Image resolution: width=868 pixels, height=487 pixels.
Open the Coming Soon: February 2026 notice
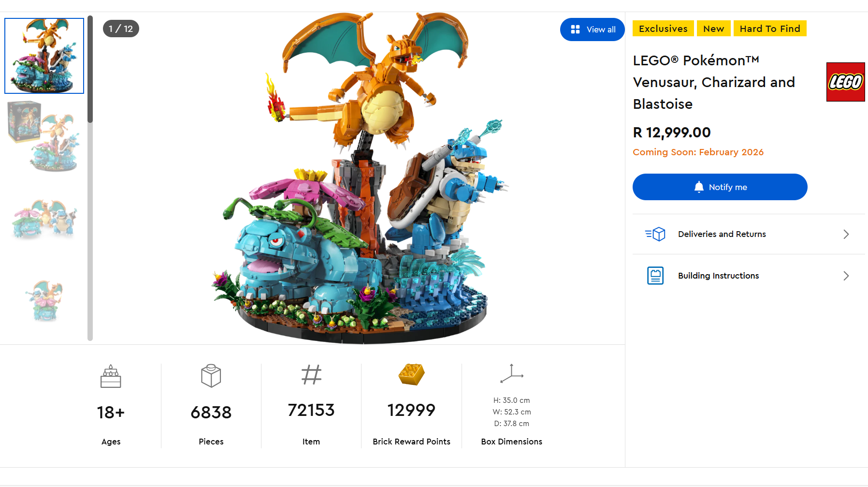[x=698, y=152]
